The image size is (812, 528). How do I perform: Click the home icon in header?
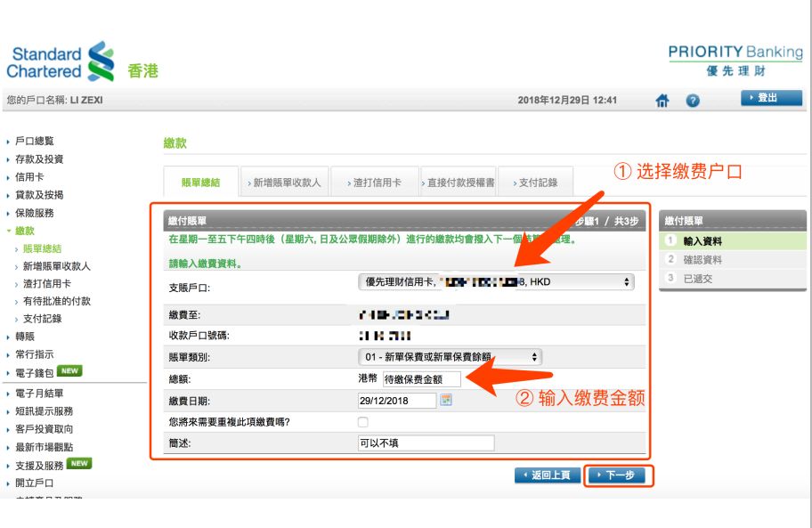point(662,101)
